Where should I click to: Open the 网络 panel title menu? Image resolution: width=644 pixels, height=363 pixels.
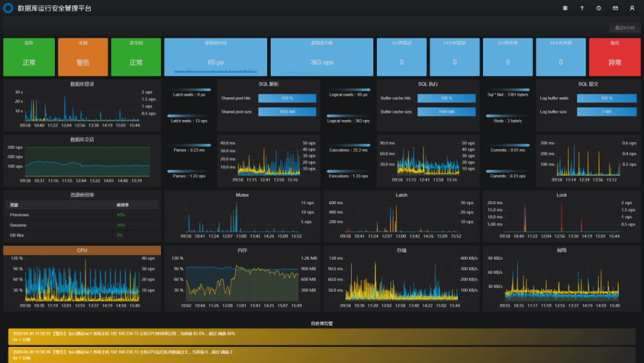[x=562, y=250]
